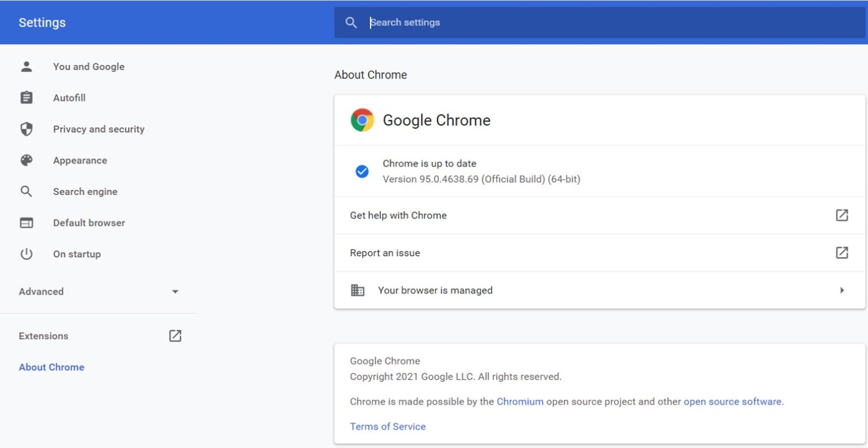Open the You and Google settings page
The image size is (868, 448).
[89, 67]
